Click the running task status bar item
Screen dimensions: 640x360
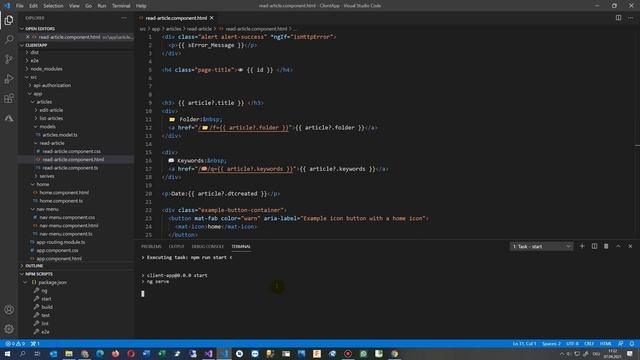pos(35,344)
